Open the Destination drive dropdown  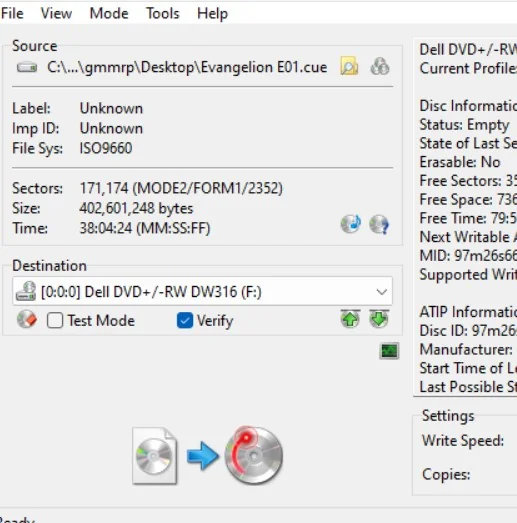point(202,291)
